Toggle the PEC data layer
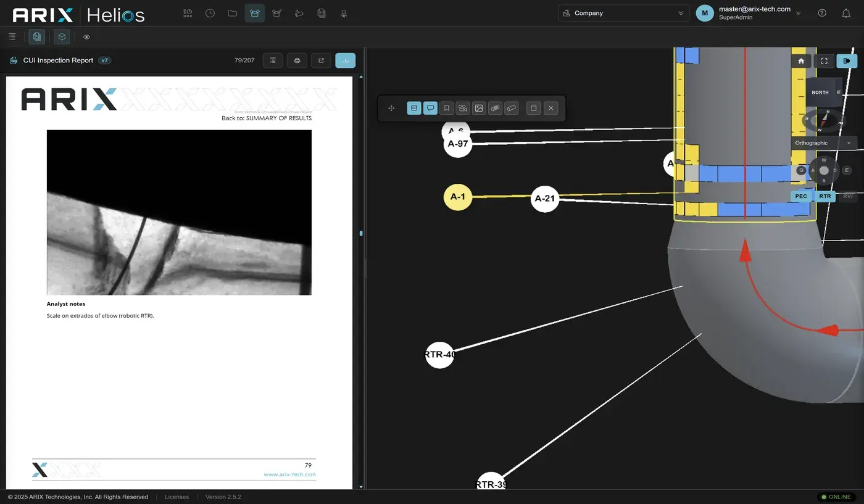 pos(801,196)
